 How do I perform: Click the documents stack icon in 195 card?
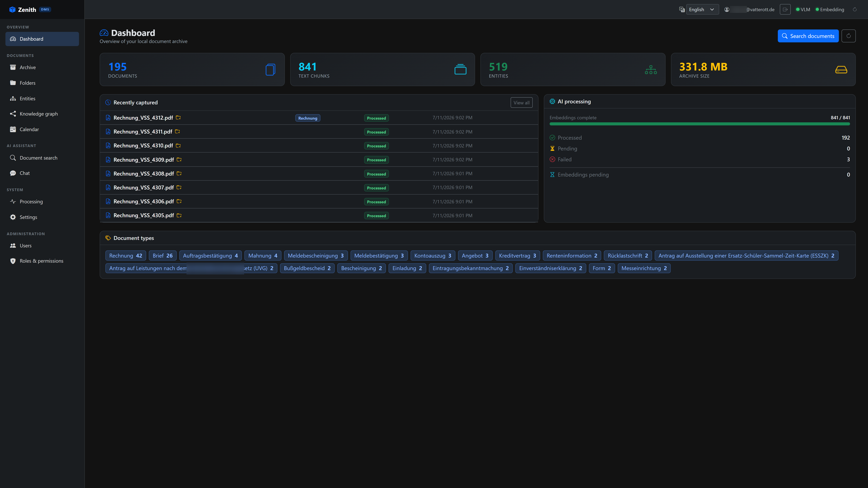[x=270, y=69]
